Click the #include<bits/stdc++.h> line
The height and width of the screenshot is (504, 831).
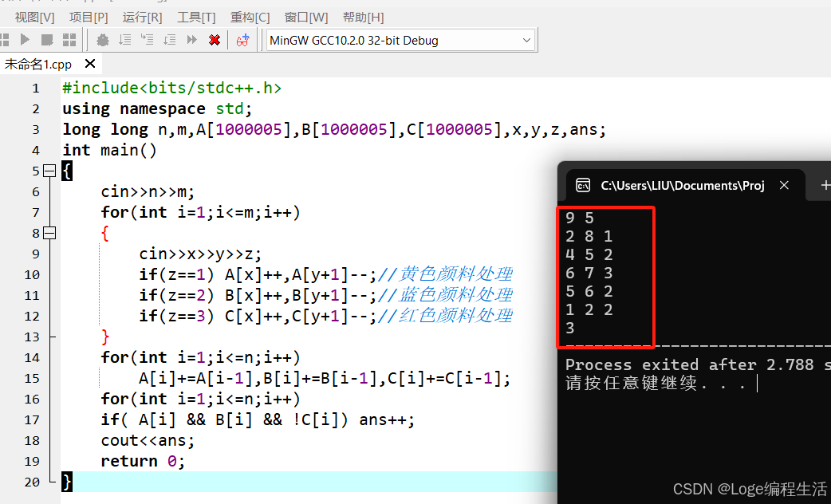coord(171,88)
